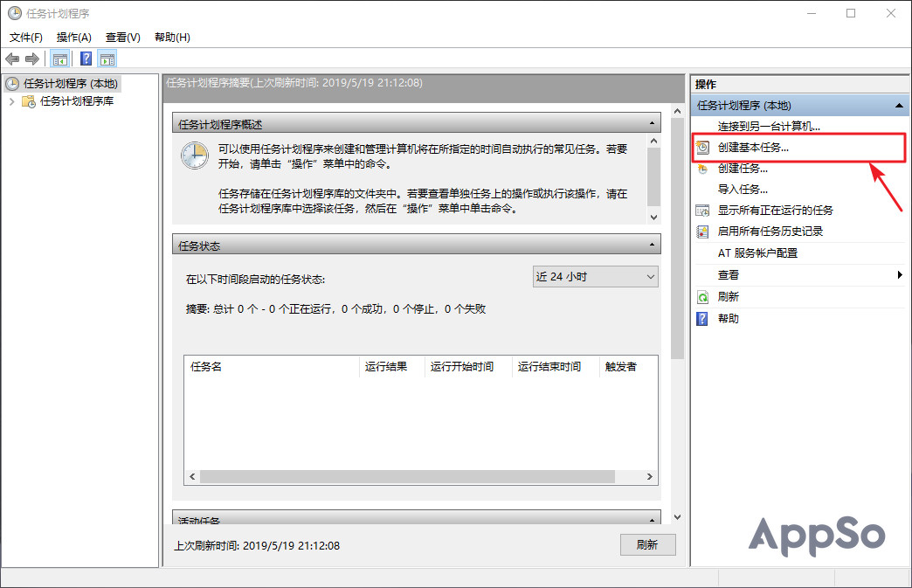Screen dimensions: 912x588
Task: Open the 文件(F) menu
Action: [26, 38]
